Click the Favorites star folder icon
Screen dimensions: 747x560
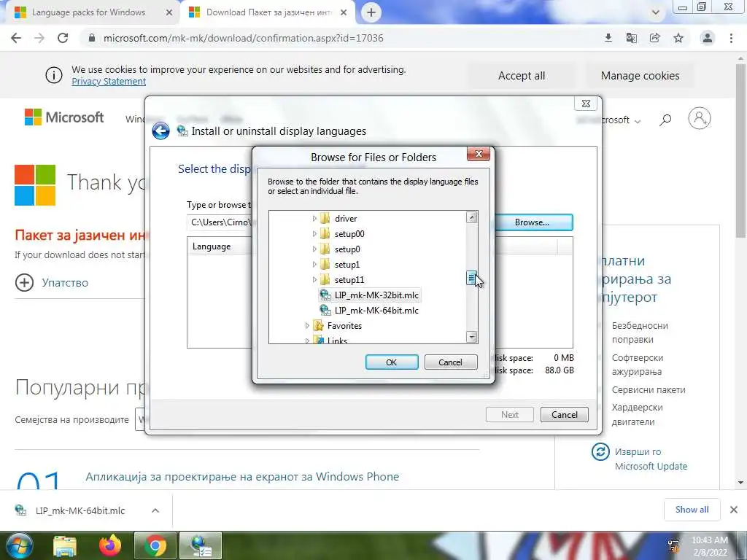(318, 326)
